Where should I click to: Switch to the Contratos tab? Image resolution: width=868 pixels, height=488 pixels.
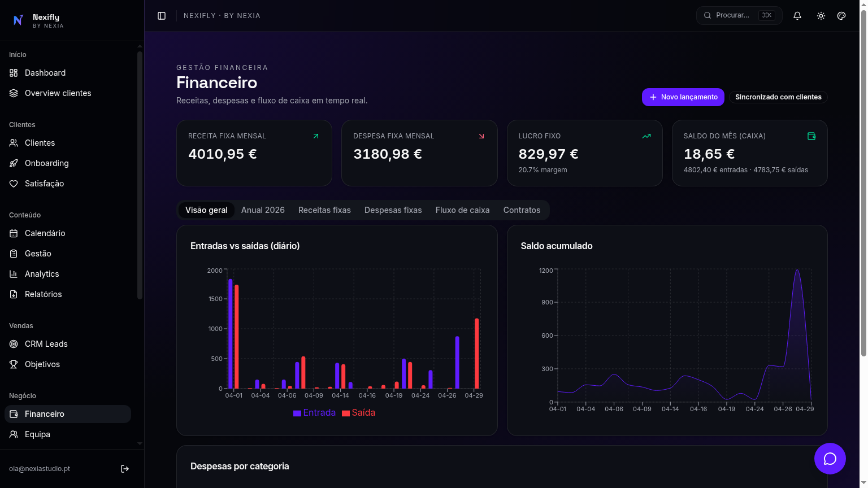[x=522, y=210]
